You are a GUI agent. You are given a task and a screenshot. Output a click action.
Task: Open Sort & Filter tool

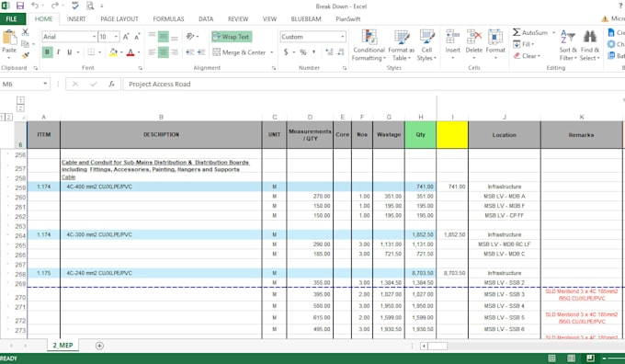pyautogui.click(x=568, y=45)
